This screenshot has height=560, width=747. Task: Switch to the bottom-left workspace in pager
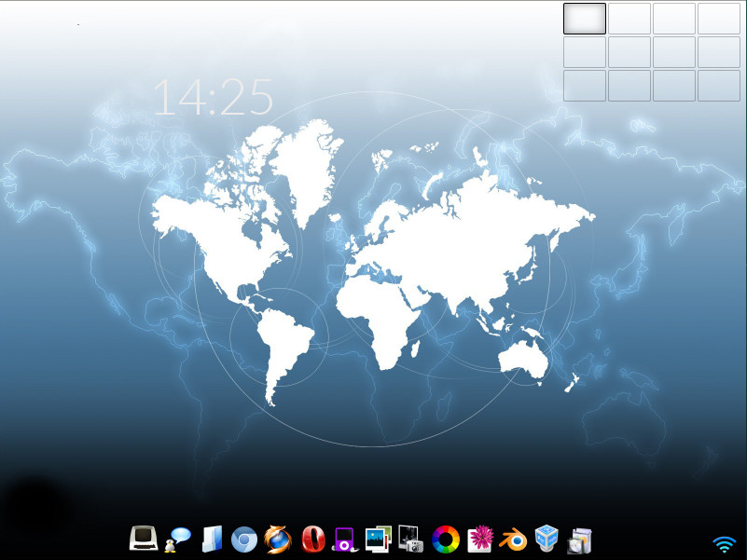[x=585, y=86]
